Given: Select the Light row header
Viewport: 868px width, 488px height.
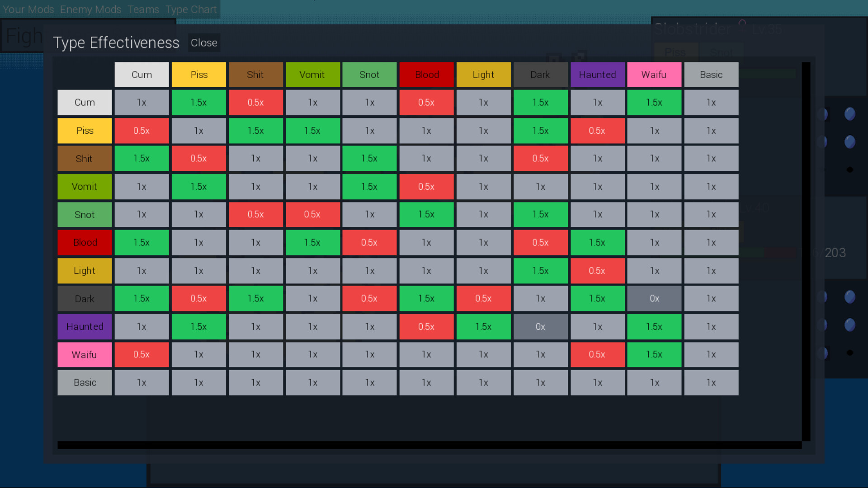Looking at the screenshot, I should (84, 271).
